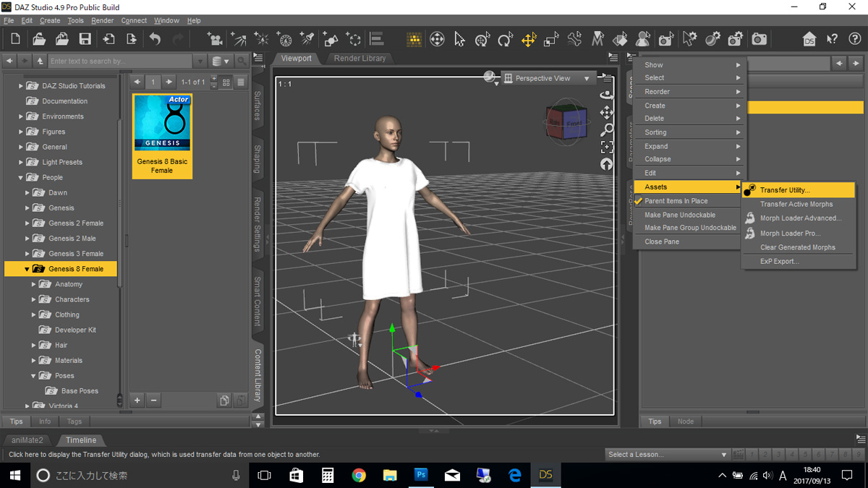868x488 pixels.
Task: Select the Node Selection arrow tool
Action: [x=459, y=39]
